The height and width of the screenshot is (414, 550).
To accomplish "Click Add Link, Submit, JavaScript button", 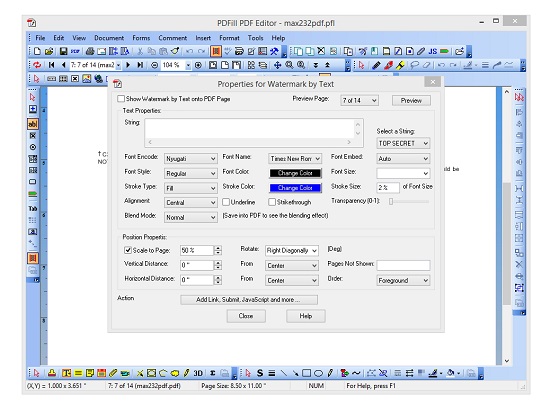I will 249,300.
